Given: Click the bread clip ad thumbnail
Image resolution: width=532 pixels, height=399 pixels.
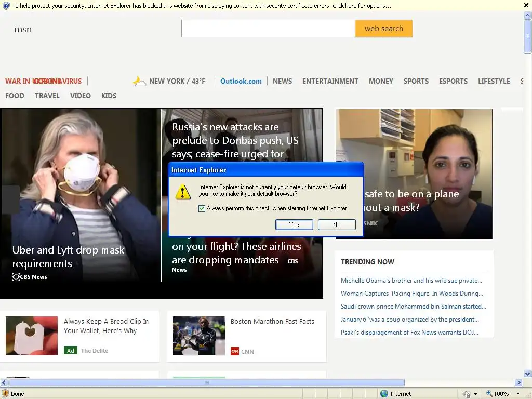Looking at the screenshot, I should point(32,336).
